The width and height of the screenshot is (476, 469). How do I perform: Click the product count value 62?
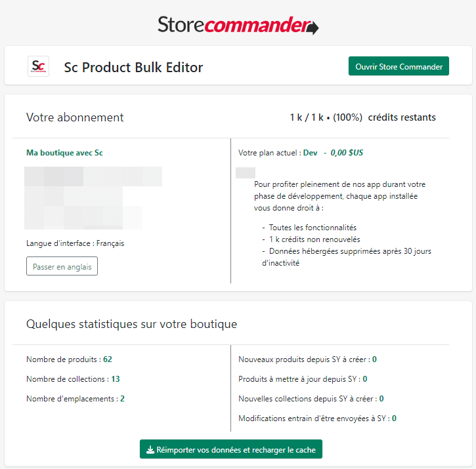coord(107,359)
